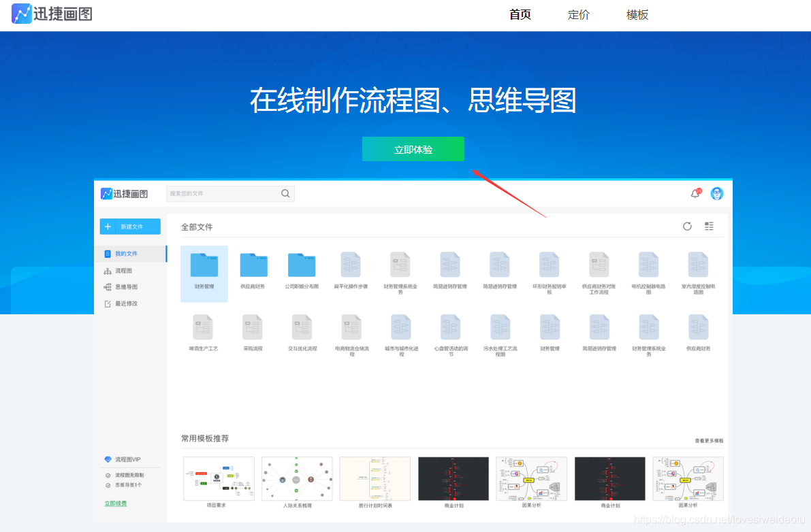Viewport: 811px width, 532px height.
Task: Focus the 搜索您的文件 search field
Action: (x=230, y=194)
